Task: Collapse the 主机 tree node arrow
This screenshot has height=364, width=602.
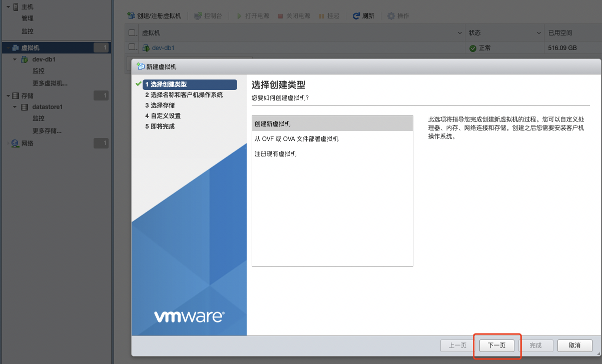Action: [x=8, y=7]
